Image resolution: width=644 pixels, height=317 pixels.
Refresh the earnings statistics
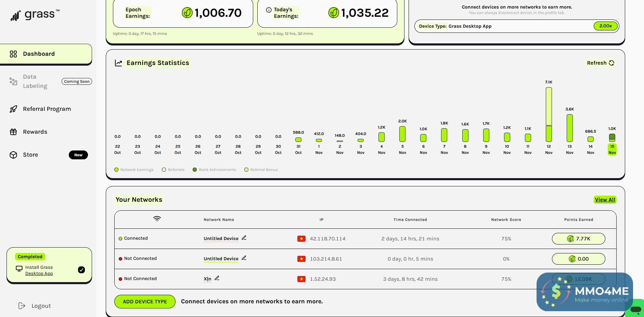[601, 63]
